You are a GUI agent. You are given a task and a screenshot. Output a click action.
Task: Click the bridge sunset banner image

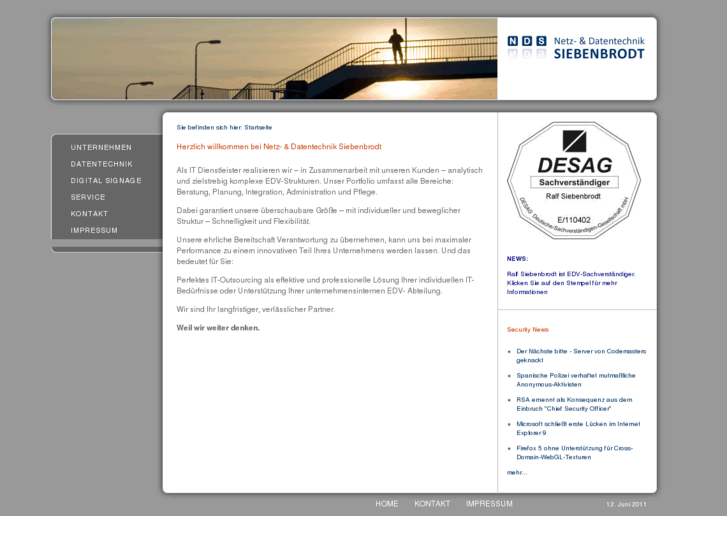[274, 58]
